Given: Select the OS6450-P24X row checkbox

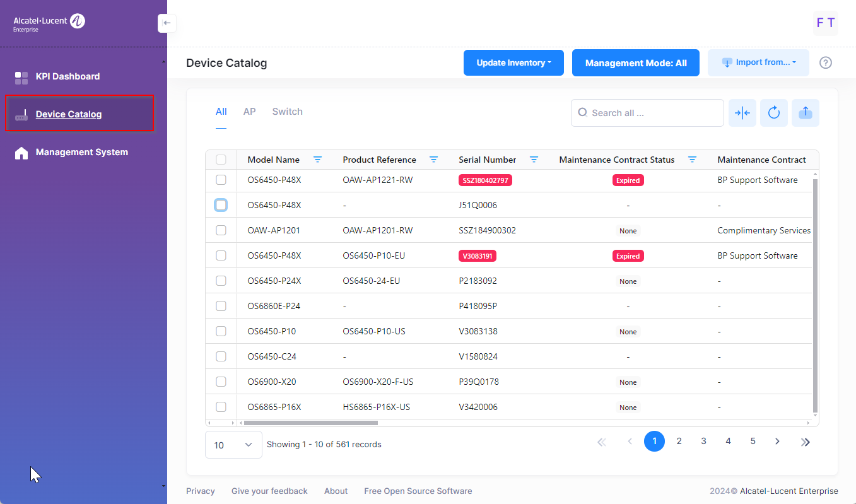Looking at the screenshot, I should click(221, 281).
